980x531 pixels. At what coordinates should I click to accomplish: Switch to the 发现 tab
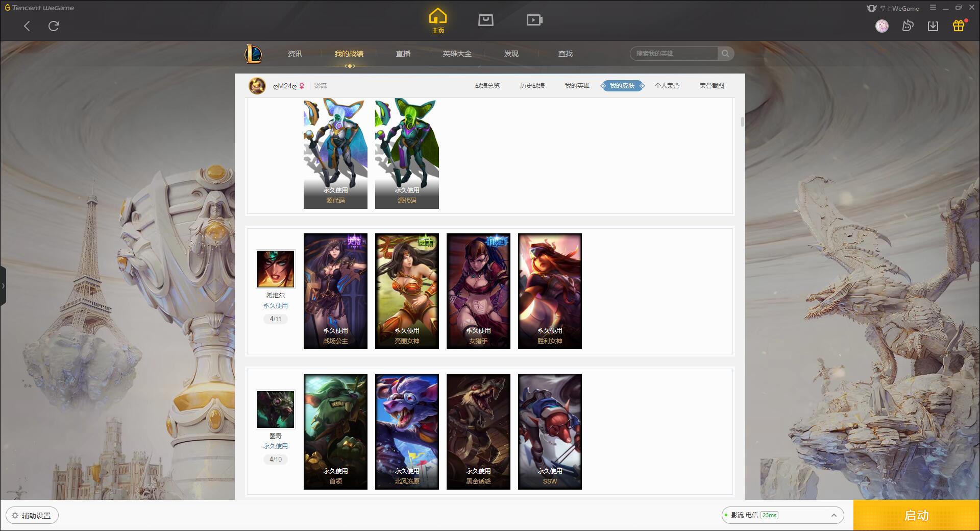pyautogui.click(x=511, y=54)
